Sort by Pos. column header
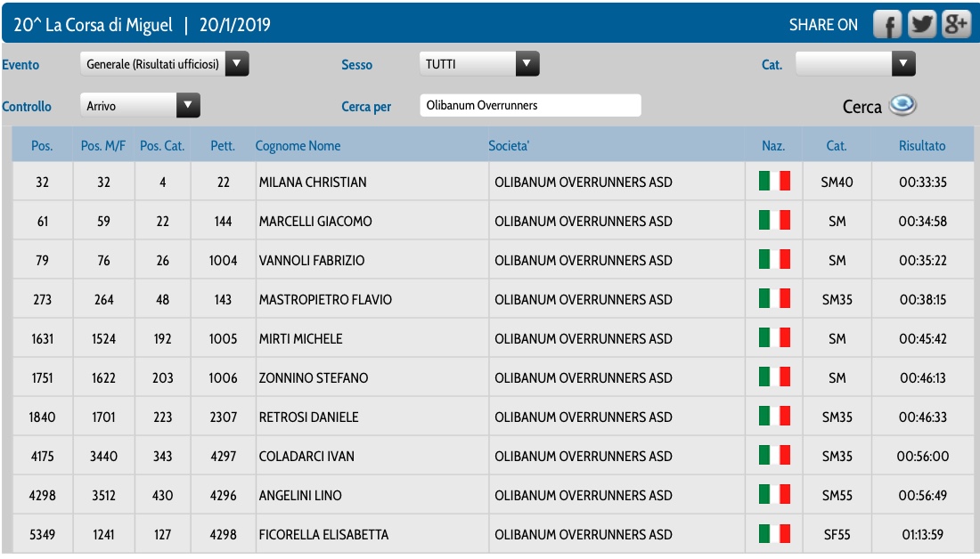980x559 pixels. pos(42,145)
